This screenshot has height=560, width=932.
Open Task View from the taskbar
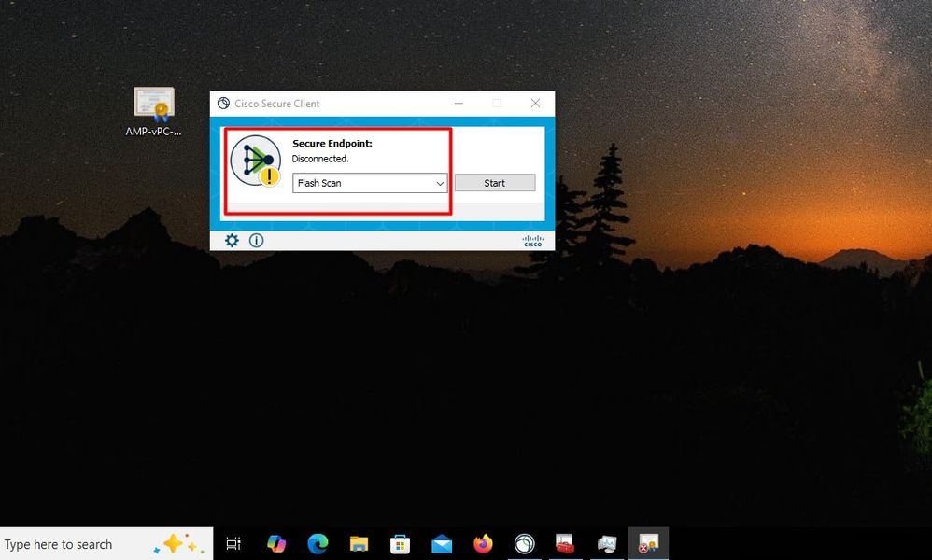pos(233,543)
